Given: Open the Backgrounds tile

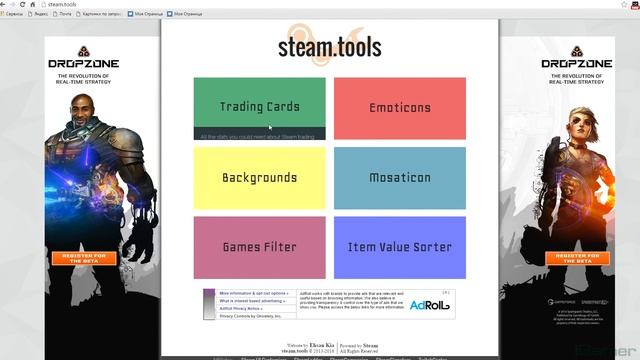Looking at the screenshot, I should click(260, 178).
